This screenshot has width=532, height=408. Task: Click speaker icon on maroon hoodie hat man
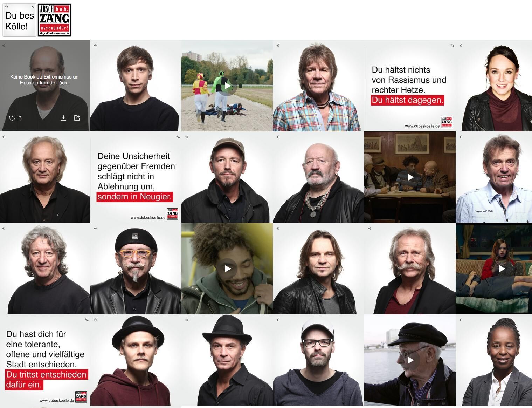click(95, 320)
